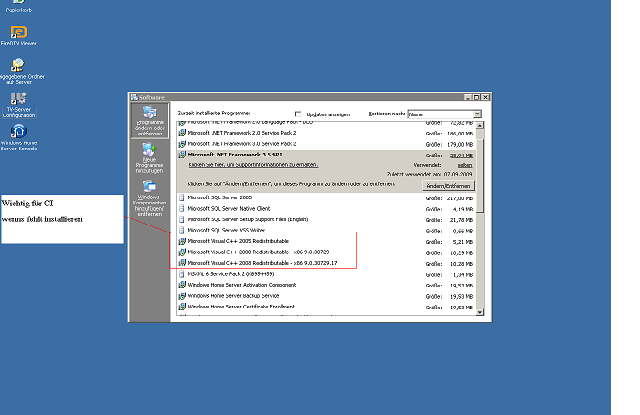Click the 'selten' usage link
Viewport: 640px width, 415px height.
coord(465,165)
